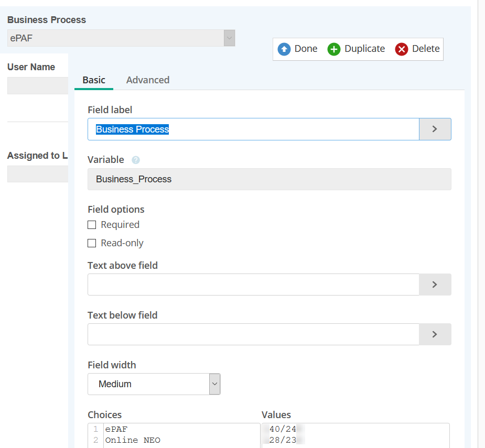Click the green Duplicate plus icon
The height and width of the screenshot is (448, 485).
tap(334, 49)
